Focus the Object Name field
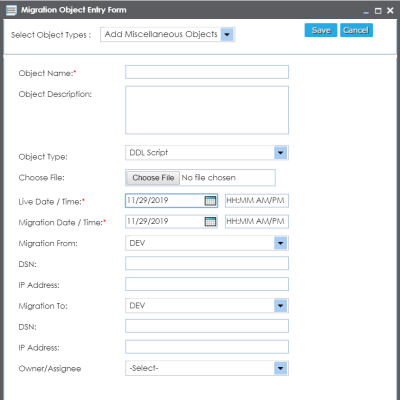 tap(207, 72)
